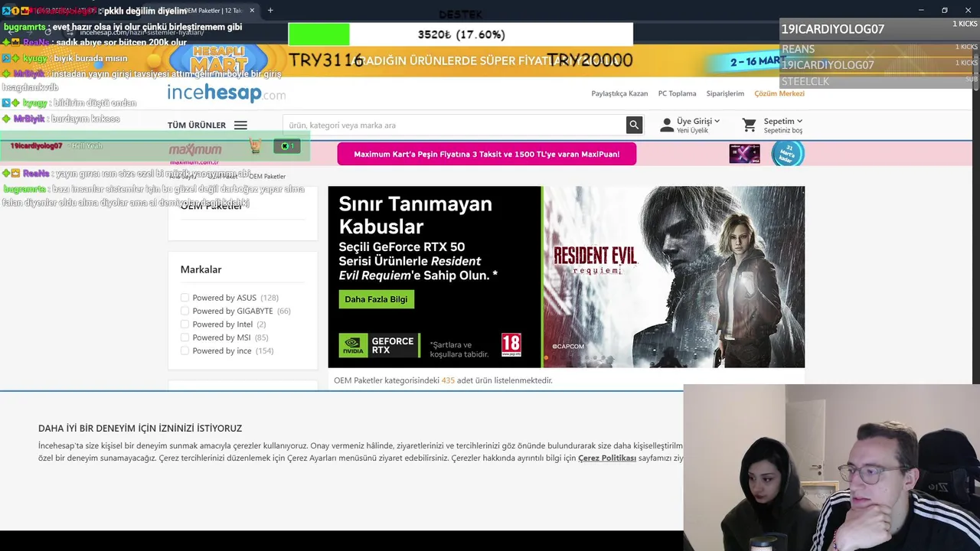This screenshot has height=551, width=980.
Task: Open the Siparişlerim menu link
Action: pyautogui.click(x=725, y=93)
